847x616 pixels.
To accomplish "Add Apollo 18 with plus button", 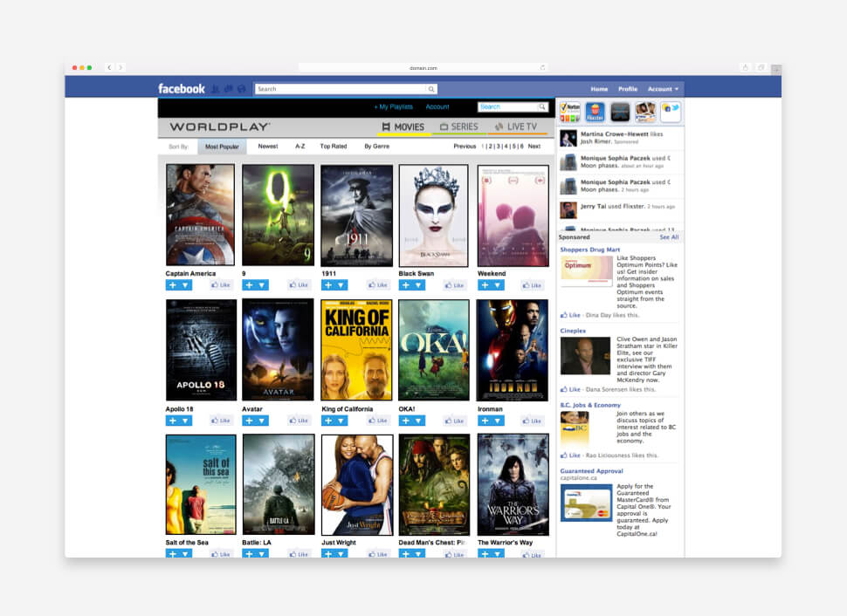I will pos(172,421).
